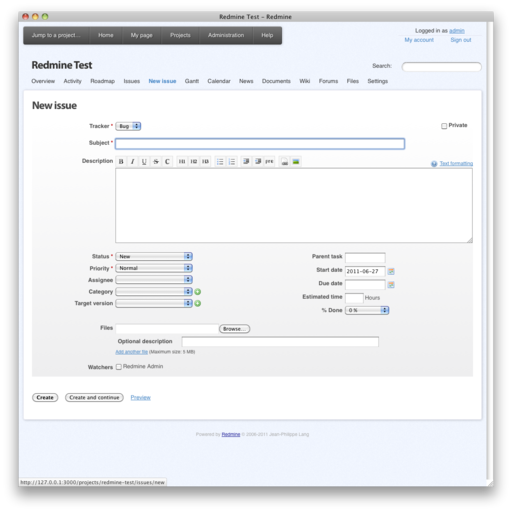This screenshot has width=512, height=512.
Task: Click the Browse... file button
Action: pos(234,329)
